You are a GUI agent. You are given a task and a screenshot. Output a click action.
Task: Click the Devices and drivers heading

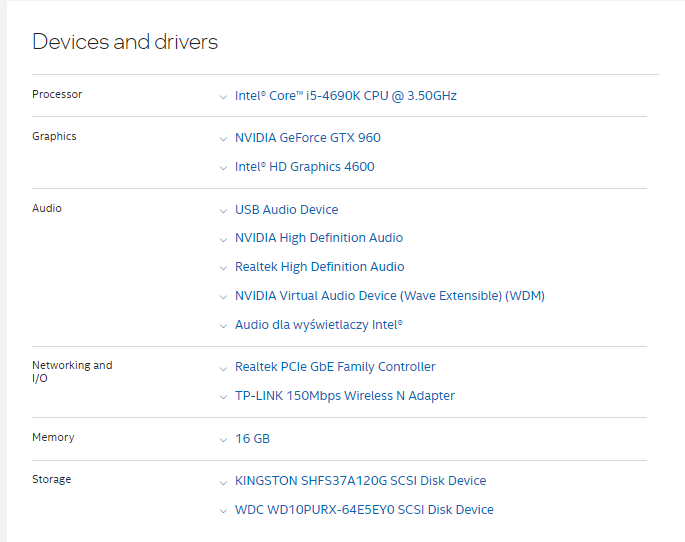pyautogui.click(x=125, y=42)
